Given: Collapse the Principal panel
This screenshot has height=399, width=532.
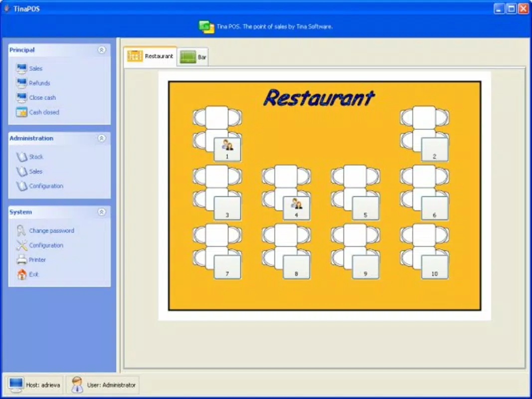Looking at the screenshot, I should pyautogui.click(x=101, y=50).
